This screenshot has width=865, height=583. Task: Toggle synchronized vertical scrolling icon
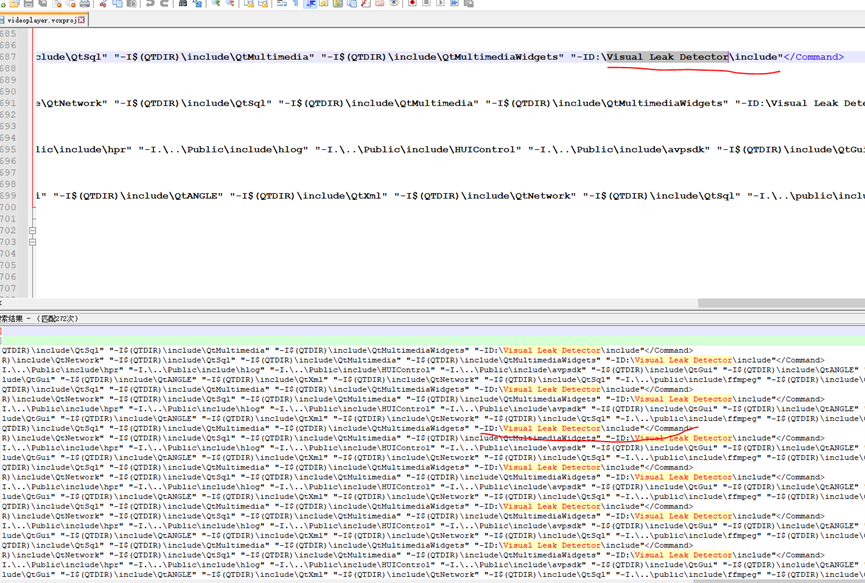249,3
